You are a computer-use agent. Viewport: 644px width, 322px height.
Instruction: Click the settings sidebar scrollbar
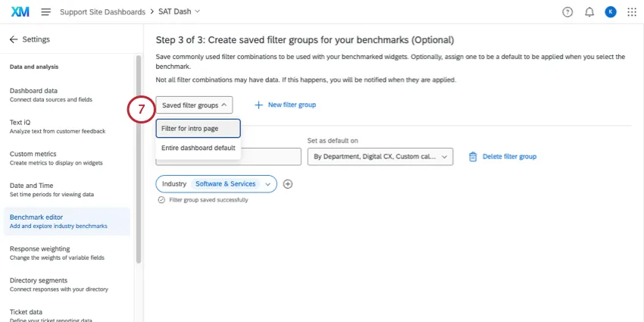pyautogui.click(x=138, y=159)
